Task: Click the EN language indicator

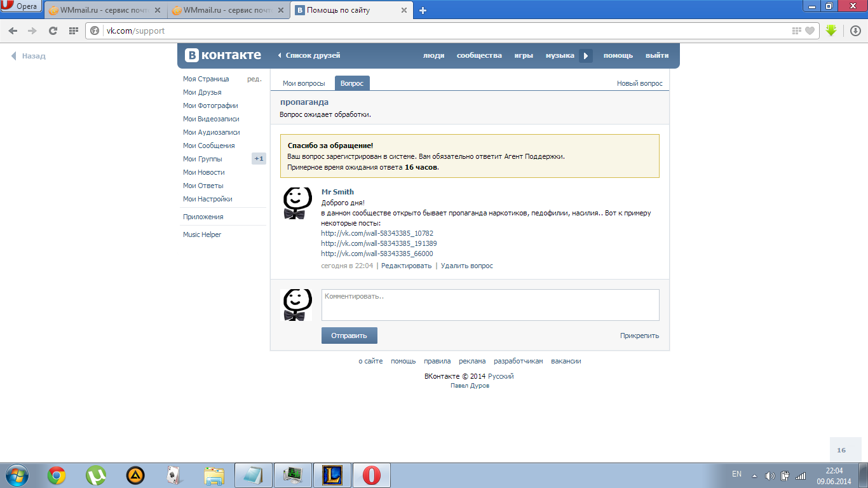Action: point(736,474)
